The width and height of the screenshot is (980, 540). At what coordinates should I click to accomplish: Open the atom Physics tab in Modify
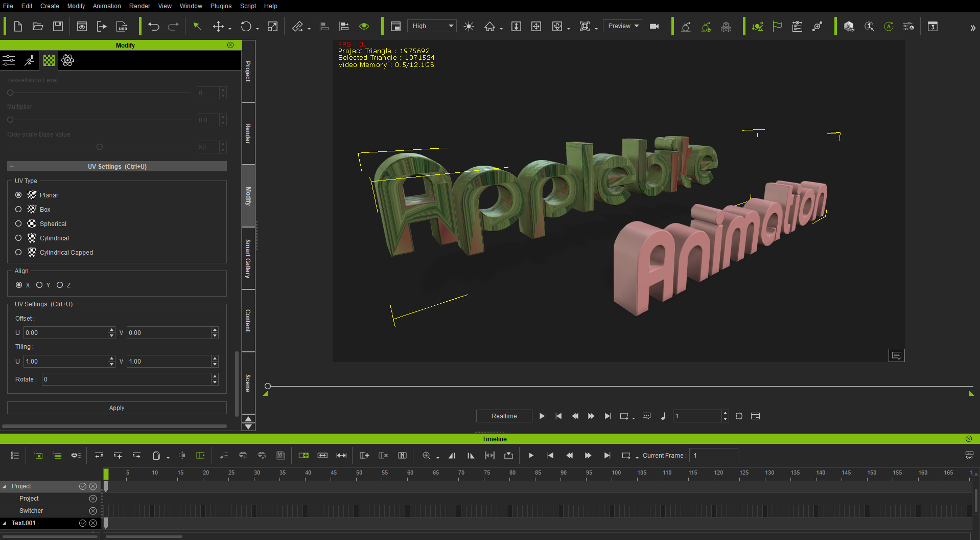click(67, 60)
